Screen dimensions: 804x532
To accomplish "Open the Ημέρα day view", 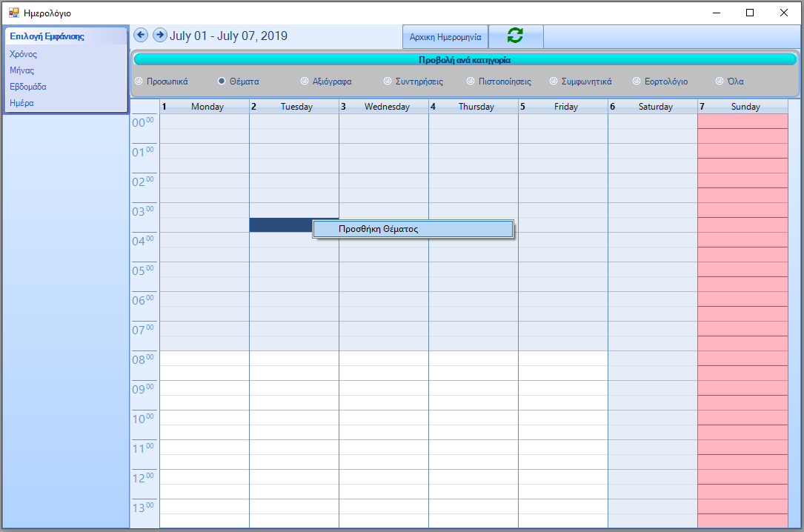I will click(21, 103).
